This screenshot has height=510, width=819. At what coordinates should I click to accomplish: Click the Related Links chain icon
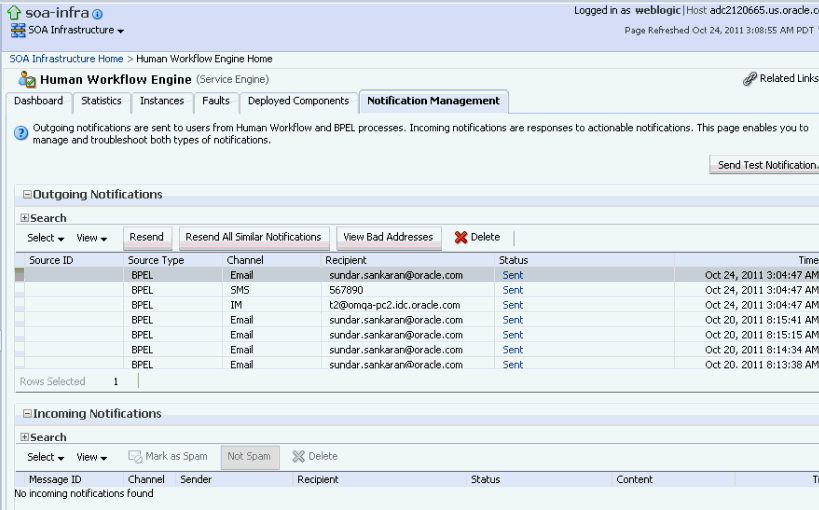[750, 79]
